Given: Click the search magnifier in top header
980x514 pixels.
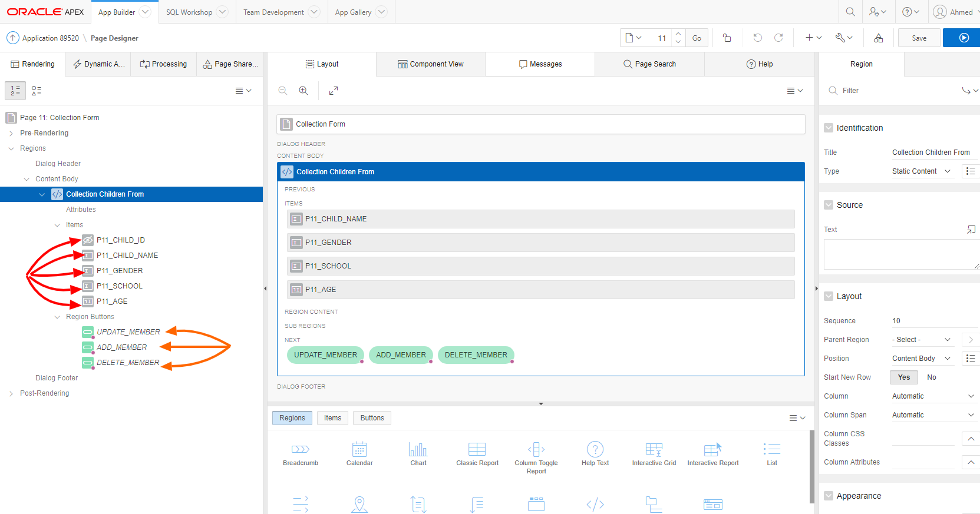Looking at the screenshot, I should pyautogui.click(x=850, y=12).
